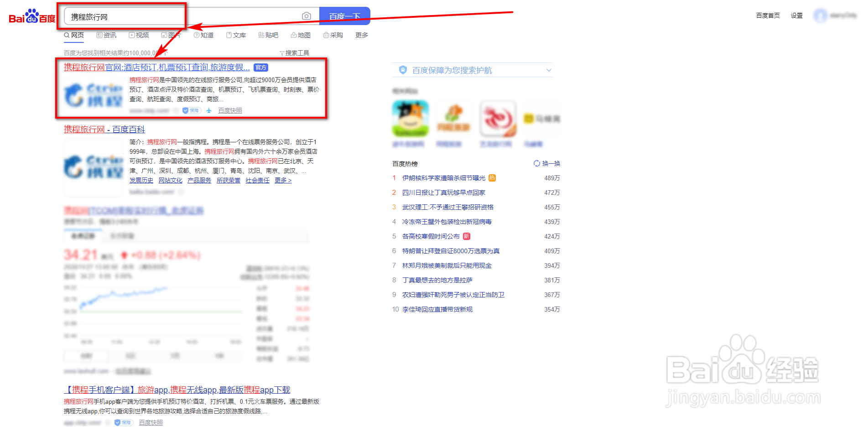This screenshot has height=427, width=868.
Task: Open hot topic 丁真最想去的地方是拉萨
Action: 437,280
